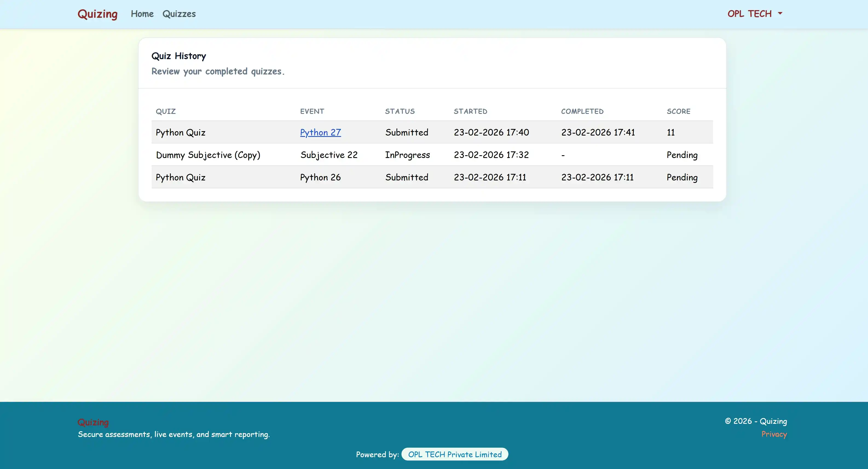The image size is (868, 469).
Task: Click the Quiz History heading
Action: point(179,56)
